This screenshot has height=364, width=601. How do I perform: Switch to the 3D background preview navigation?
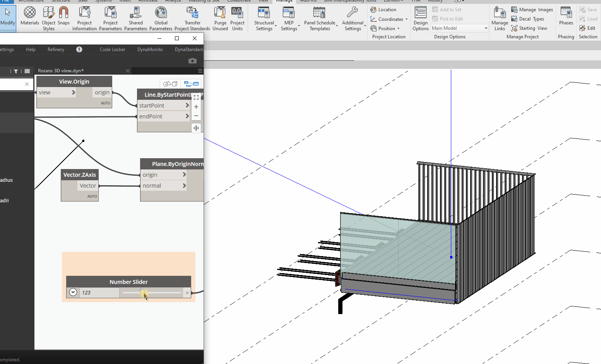[170, 84]
